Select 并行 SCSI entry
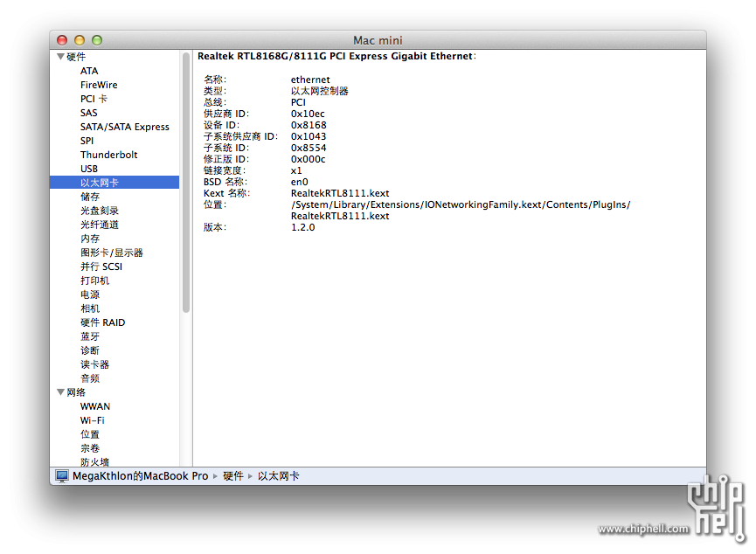 (101, 267)
